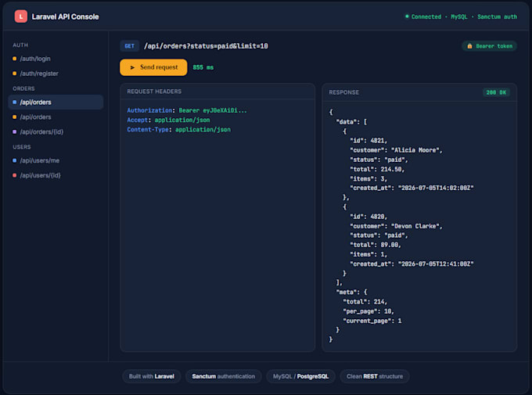Screen dimensions: 532x395
Task: Click the play arrow icon on Send request
Action: point(132,67)
